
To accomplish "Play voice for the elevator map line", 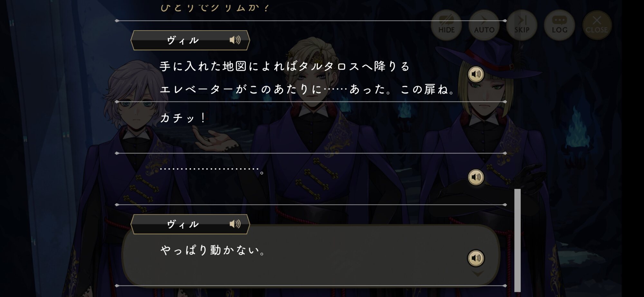I will (476, 74).
